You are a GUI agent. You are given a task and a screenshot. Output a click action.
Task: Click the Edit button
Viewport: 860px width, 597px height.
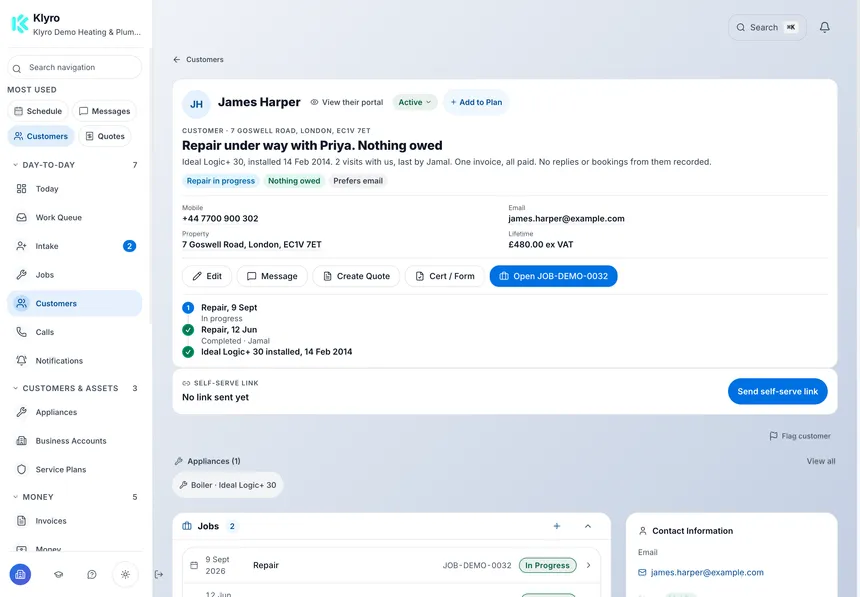click(207, 276)
